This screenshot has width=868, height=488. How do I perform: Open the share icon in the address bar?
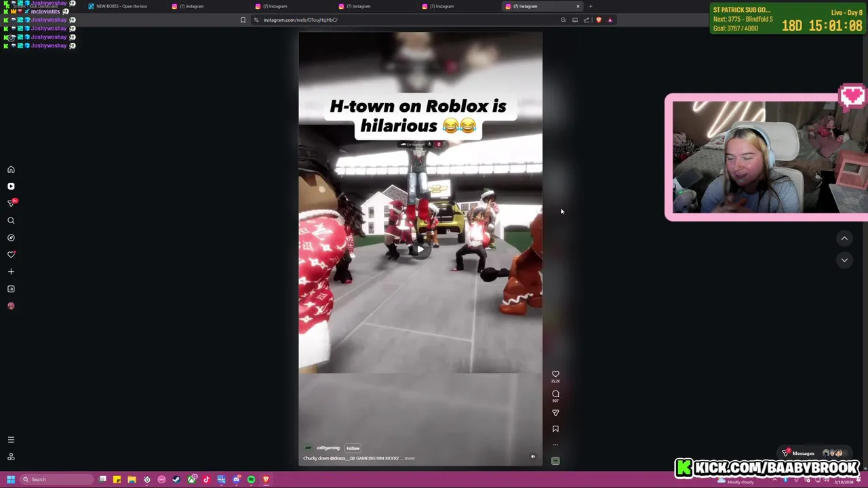tap(587, 20)
